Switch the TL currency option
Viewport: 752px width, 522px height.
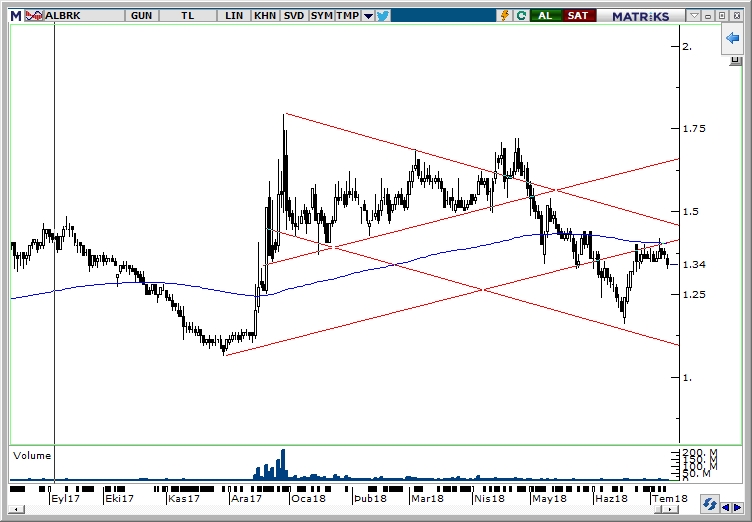click(188, 16)
